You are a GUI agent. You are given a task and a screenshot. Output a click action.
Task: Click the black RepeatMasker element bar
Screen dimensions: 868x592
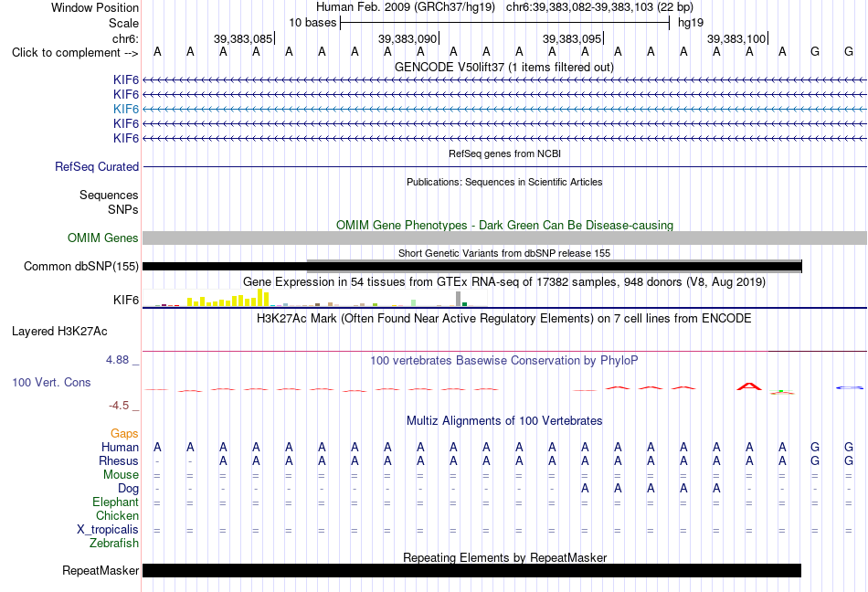471,570
